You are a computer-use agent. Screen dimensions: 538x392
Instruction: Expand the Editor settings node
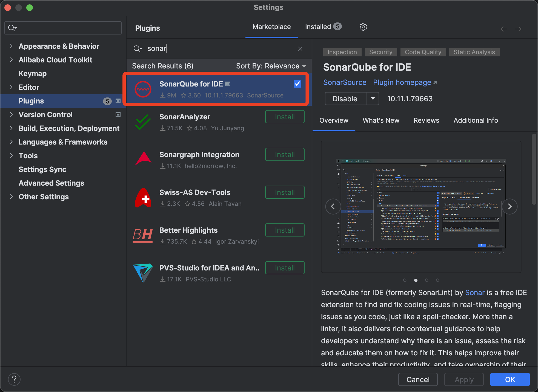(11, 87)
